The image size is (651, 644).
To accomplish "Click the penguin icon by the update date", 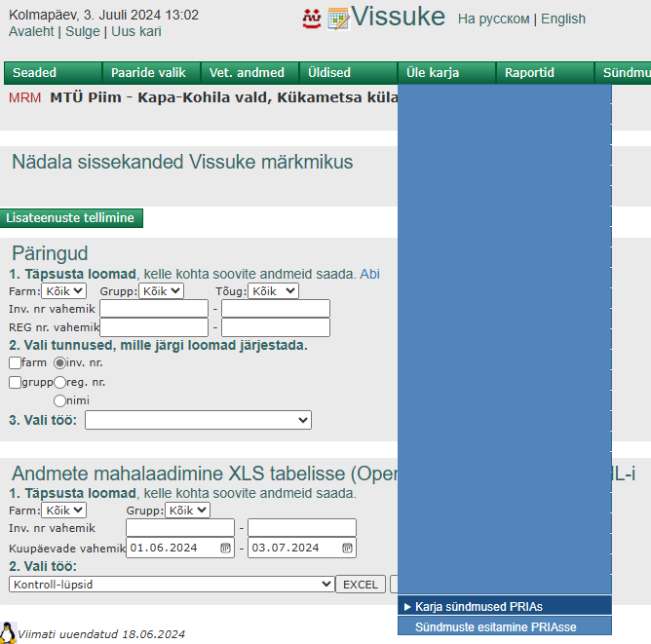I will point(8,633).
